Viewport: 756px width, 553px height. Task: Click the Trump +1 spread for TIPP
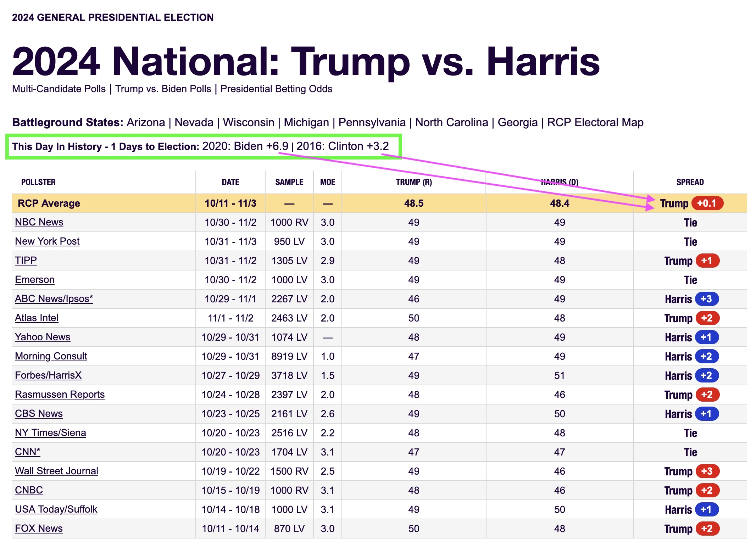(692, 261)
